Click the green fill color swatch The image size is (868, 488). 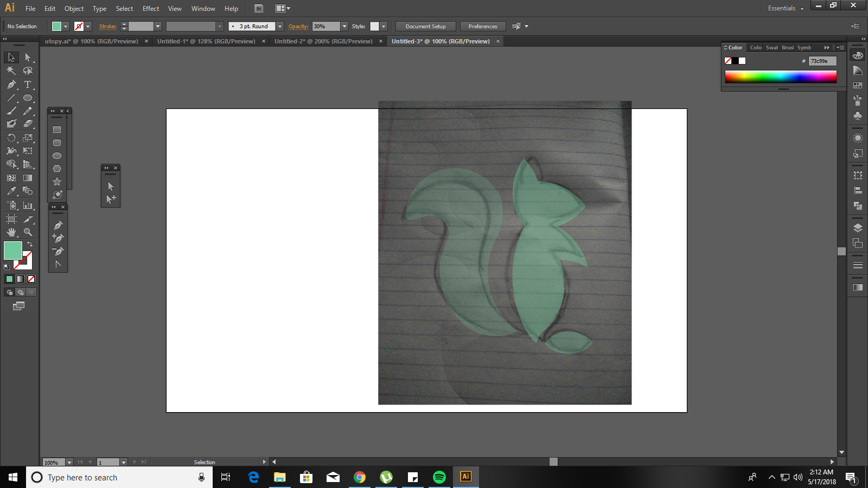click(x=13, y=251)
